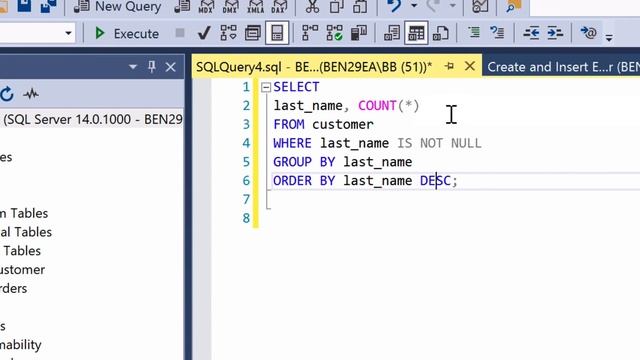Uncomment the selected lines
This screenshot has width=640, height=360.
[x=498, y=33]
